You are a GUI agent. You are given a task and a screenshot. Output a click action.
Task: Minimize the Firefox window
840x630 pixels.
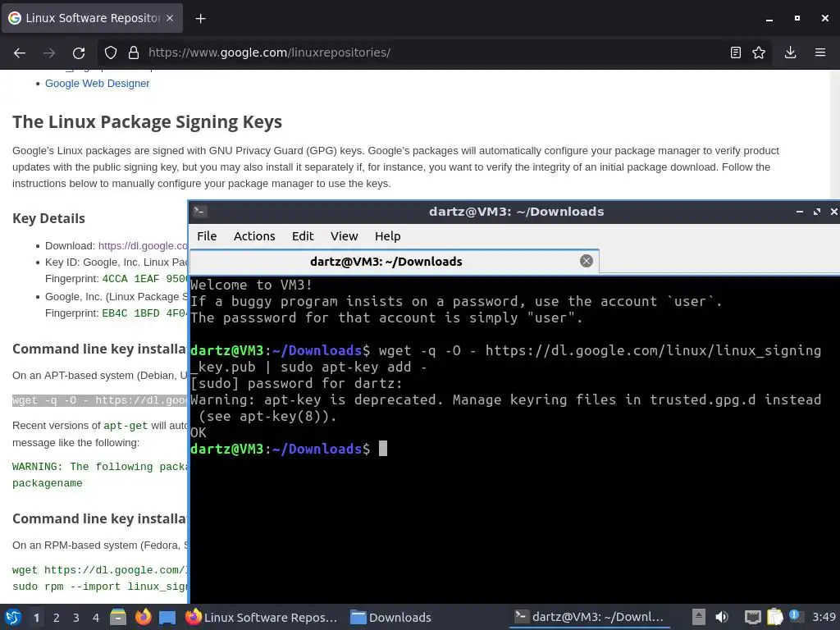tap(769, 18)
